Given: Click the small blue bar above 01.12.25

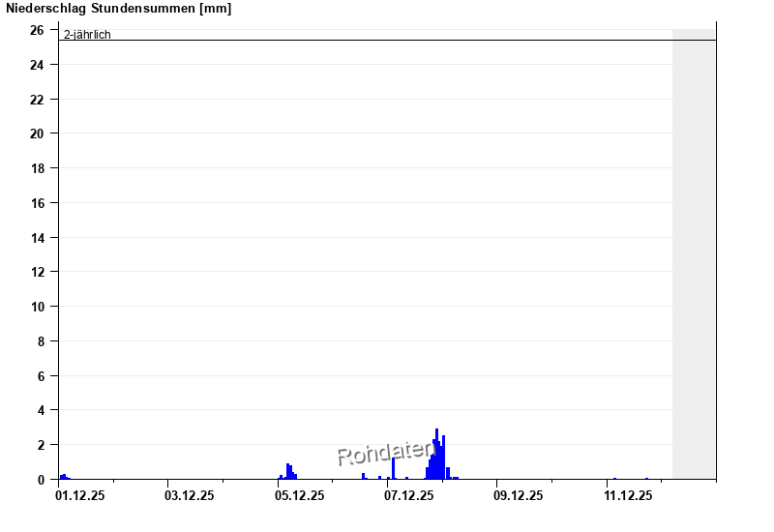Looking at the screenshot, I should coord(64,477).
